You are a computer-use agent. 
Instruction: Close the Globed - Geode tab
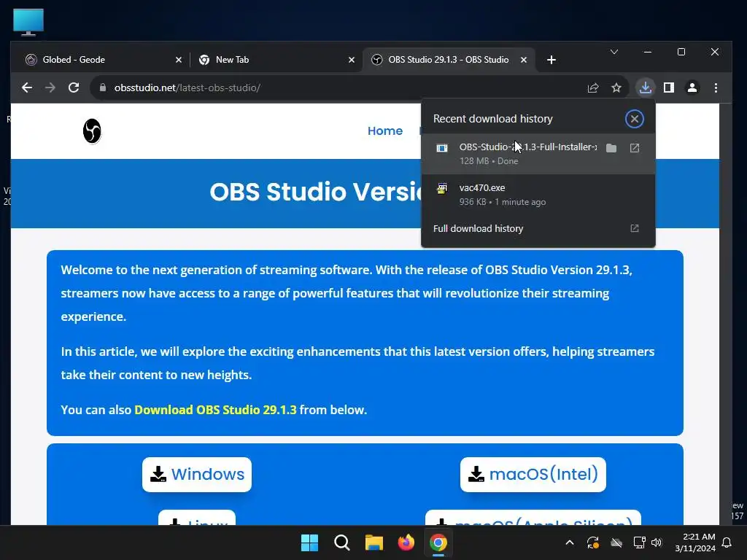(x=179, y=60)
